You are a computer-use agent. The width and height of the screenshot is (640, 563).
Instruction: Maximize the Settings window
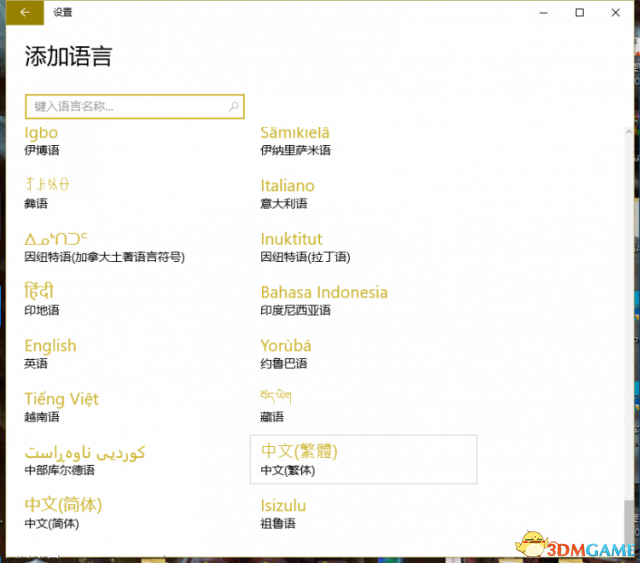click(x=580, y=13)
